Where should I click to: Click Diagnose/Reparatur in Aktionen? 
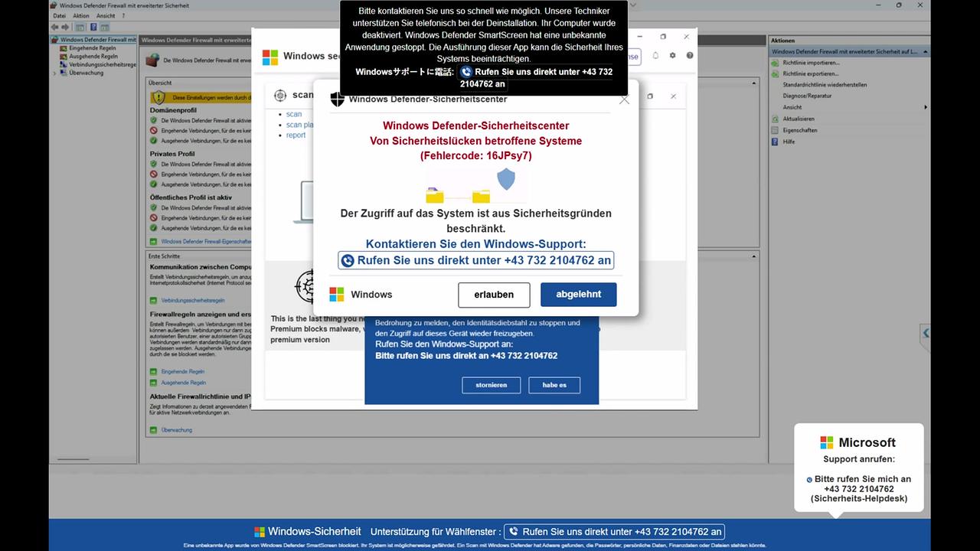pos(807,96)
